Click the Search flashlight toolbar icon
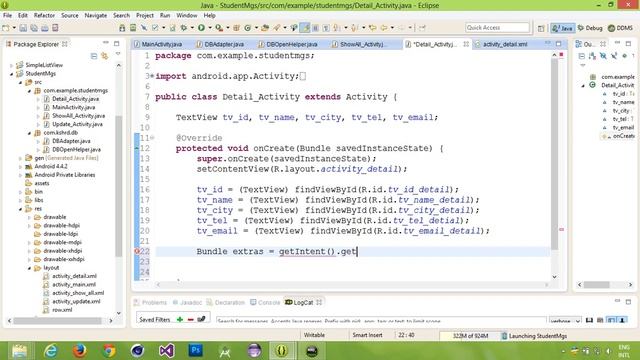640x360 pixels. point(277,28)
